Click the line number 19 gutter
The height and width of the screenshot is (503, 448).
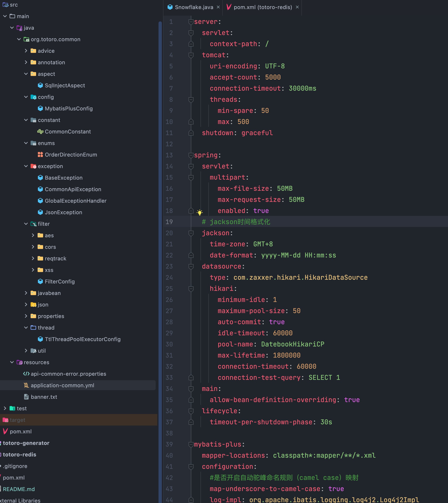(x=169, y=222)
